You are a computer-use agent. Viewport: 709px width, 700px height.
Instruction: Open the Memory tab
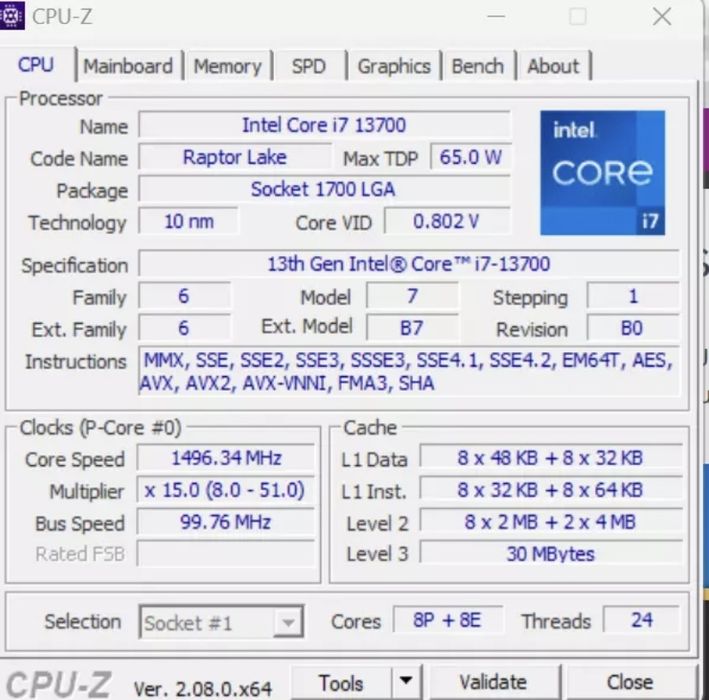(x=228, y=66)
